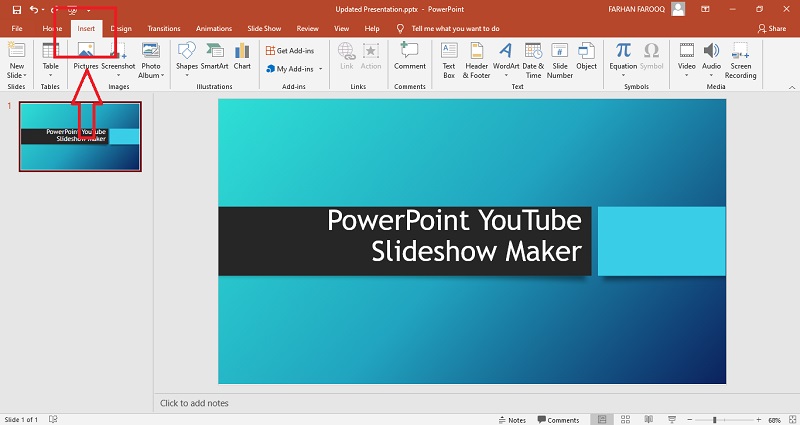Open the Slide Show tab
The image size is (800, 425).
coord(264,29)
